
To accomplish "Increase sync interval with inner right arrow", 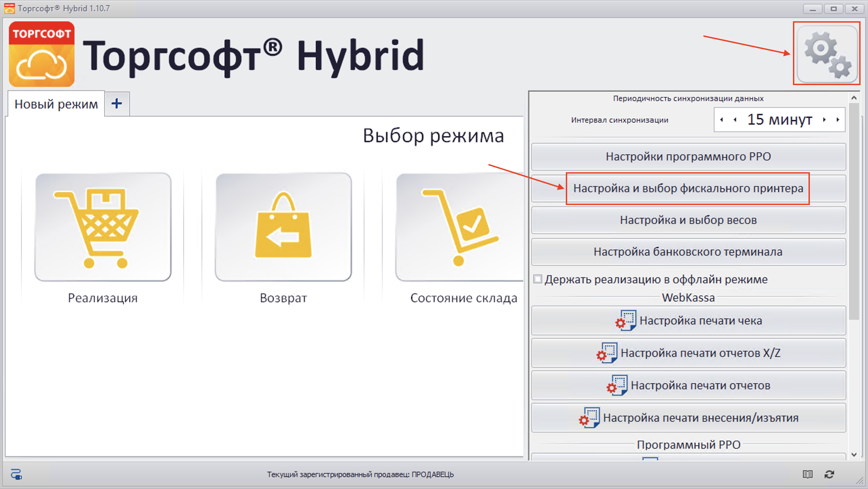I will [x=824, y=120].
